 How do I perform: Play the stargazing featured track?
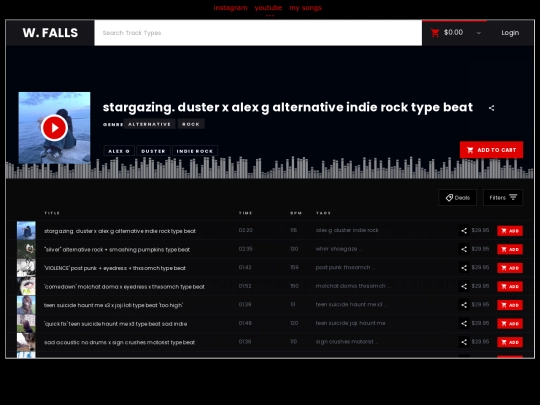tap(54, 128)
